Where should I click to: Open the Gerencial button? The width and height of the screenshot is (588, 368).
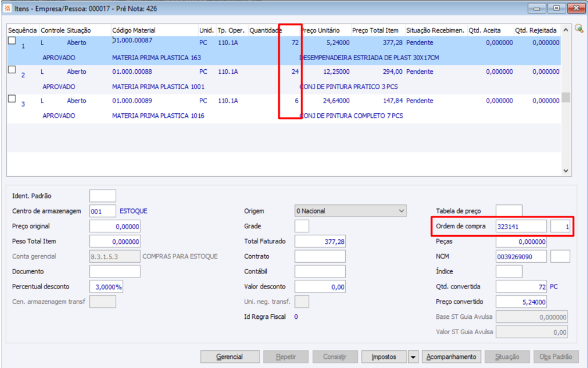coord(230,357)
